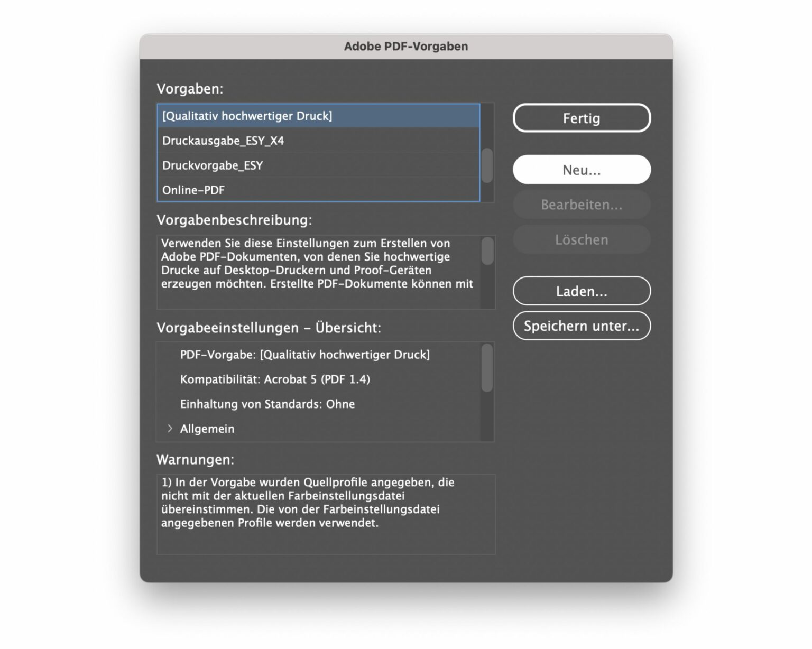This screenshot has height=649, width=812.
Task: Click the Übersicht settings scrollbar thumb
Action: 487,368
